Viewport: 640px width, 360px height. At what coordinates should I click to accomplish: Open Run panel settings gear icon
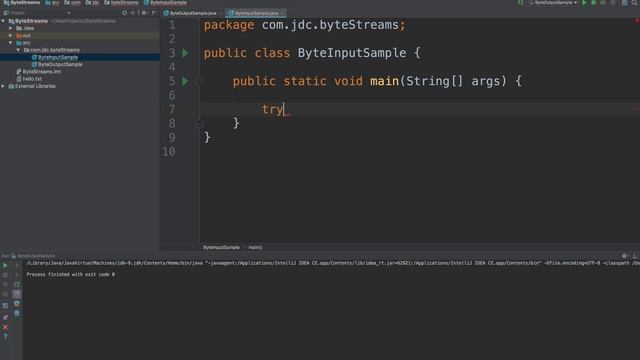click(x=624, y=256)
